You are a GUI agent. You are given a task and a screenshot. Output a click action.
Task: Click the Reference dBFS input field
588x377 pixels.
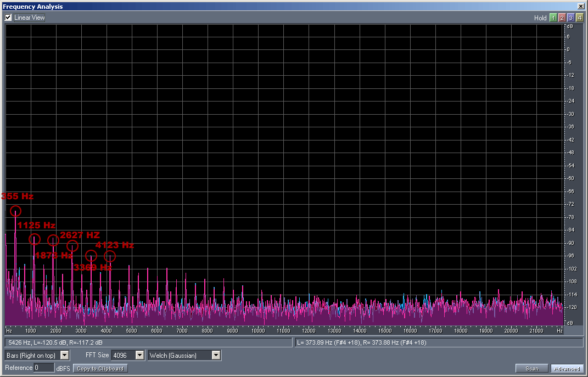(x=44, y=368)
